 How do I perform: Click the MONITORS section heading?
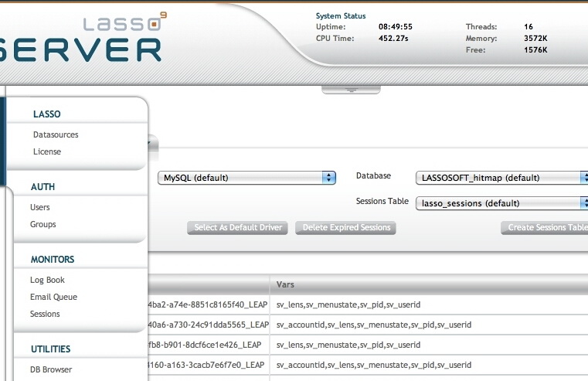pyautogui.click(x=53, y=260)
